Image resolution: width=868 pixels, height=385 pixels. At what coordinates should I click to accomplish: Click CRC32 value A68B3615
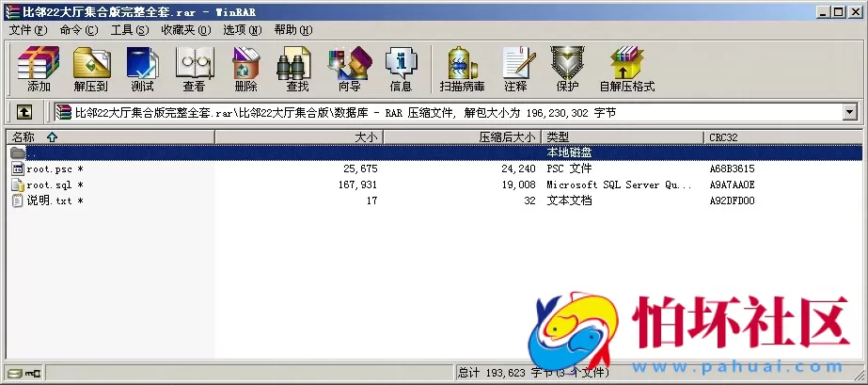(732, 168)
